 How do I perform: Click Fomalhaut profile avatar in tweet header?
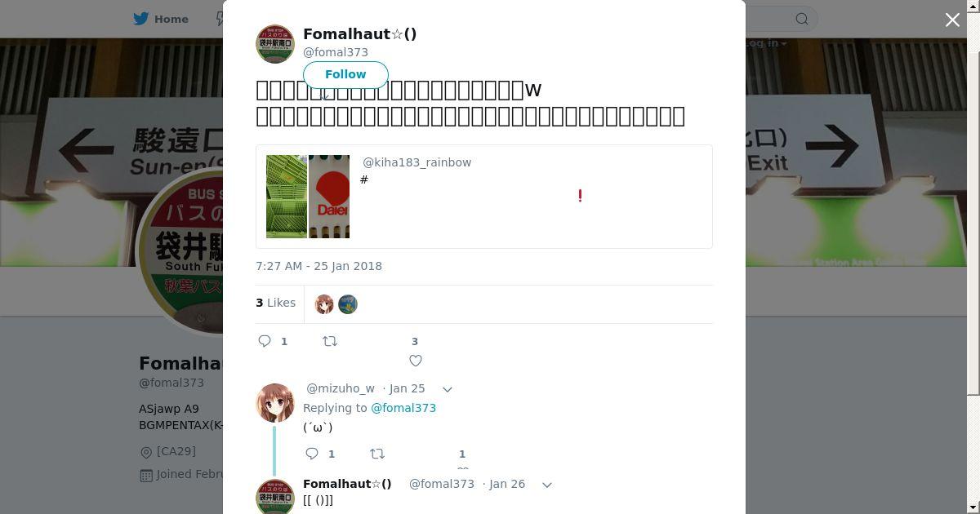pyautogui.click(x=275, y=44)
